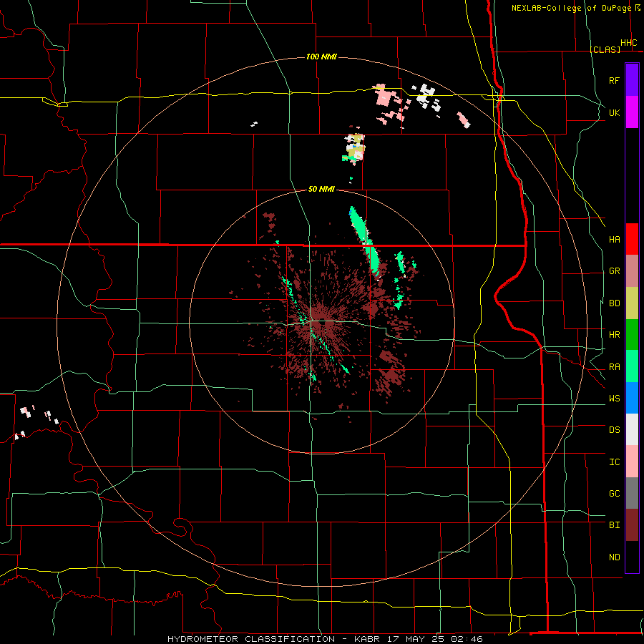Screen dimensions: 644x644
Task: Click the HR heavy rain green swatch
Action: (632, 335)
